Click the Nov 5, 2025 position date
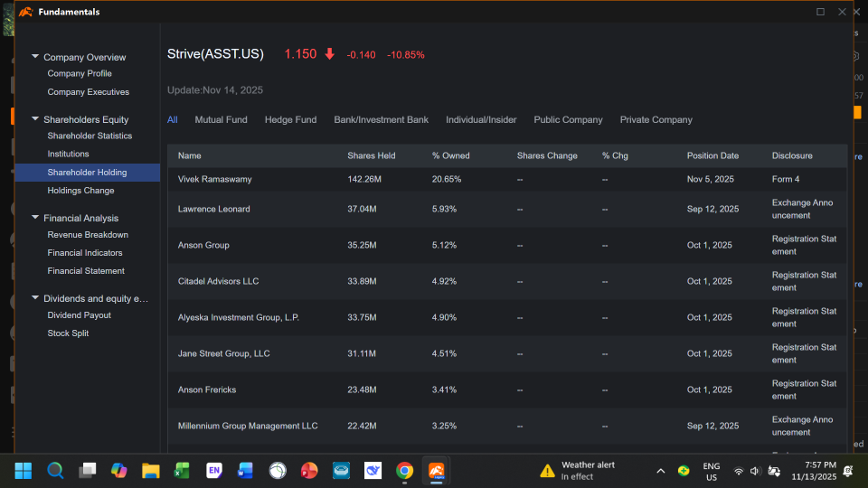This screenshot has height=488, width=868. pos(711,179)
